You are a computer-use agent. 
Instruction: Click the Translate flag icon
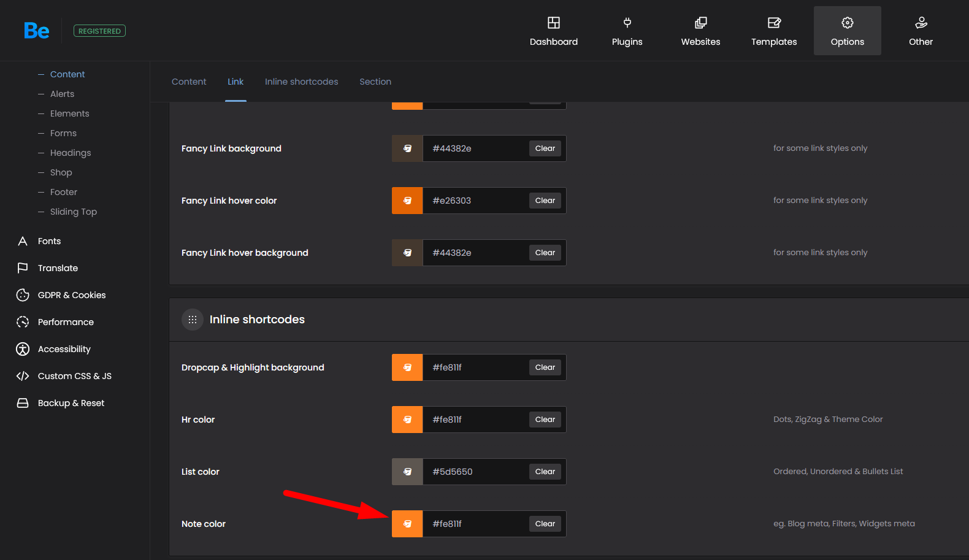(x=23, y=268)
